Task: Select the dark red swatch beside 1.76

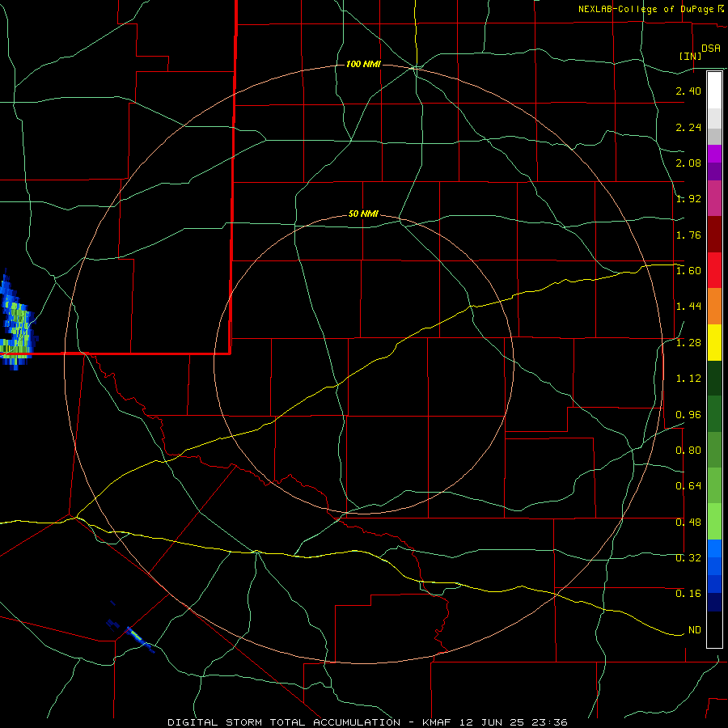Action: pos(714,235)
